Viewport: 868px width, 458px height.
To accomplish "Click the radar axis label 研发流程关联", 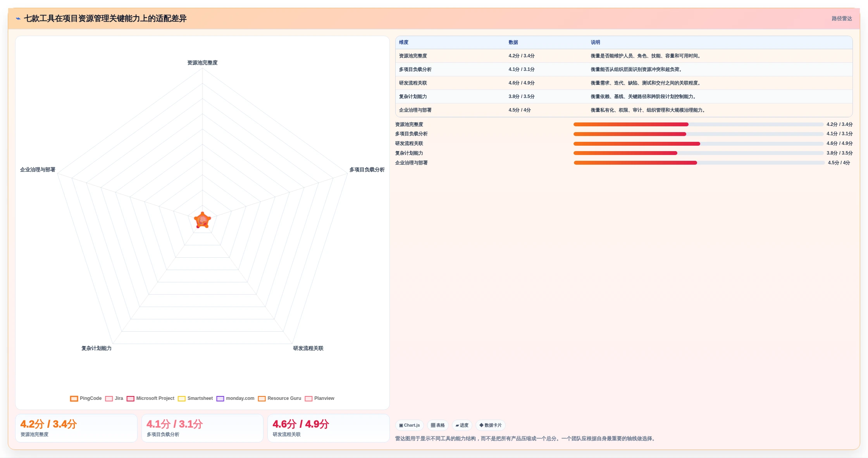I will 308,348.
